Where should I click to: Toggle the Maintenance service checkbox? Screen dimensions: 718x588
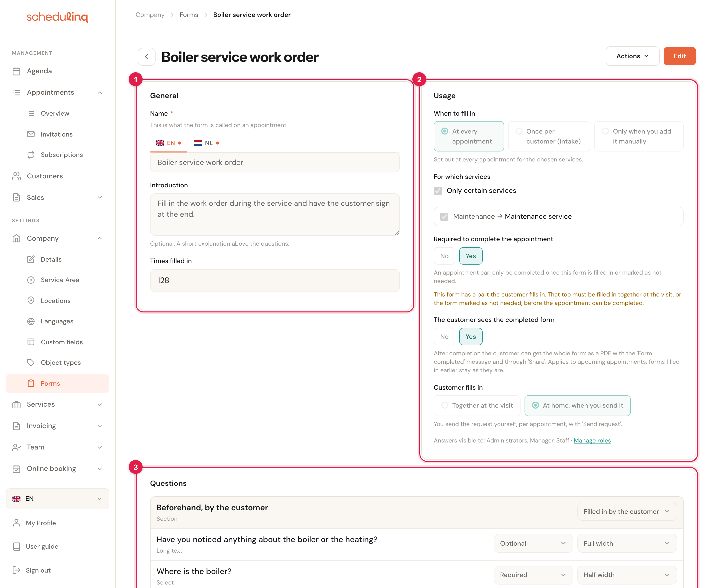[x=444, y=217]
